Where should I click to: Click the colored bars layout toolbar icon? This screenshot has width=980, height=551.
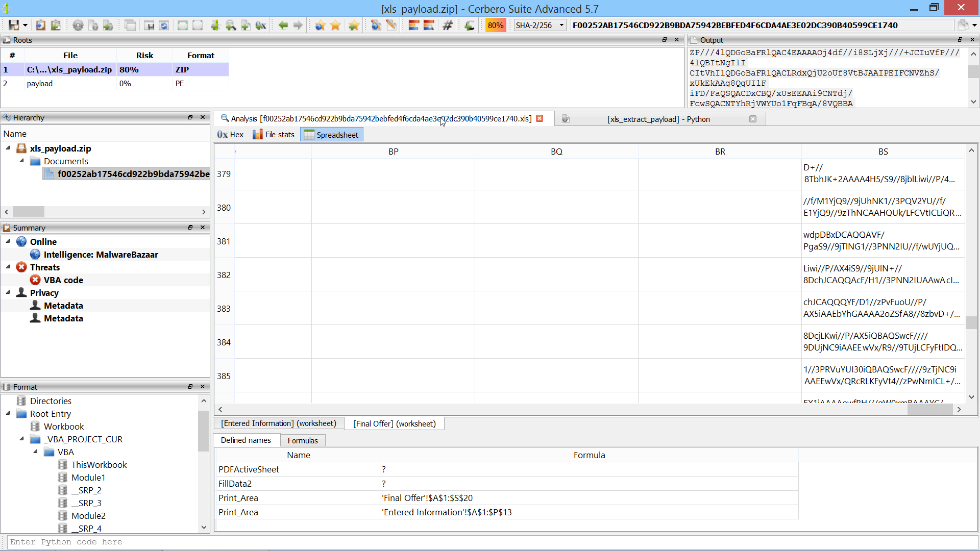pyautogui.click(x=414, y=25)
